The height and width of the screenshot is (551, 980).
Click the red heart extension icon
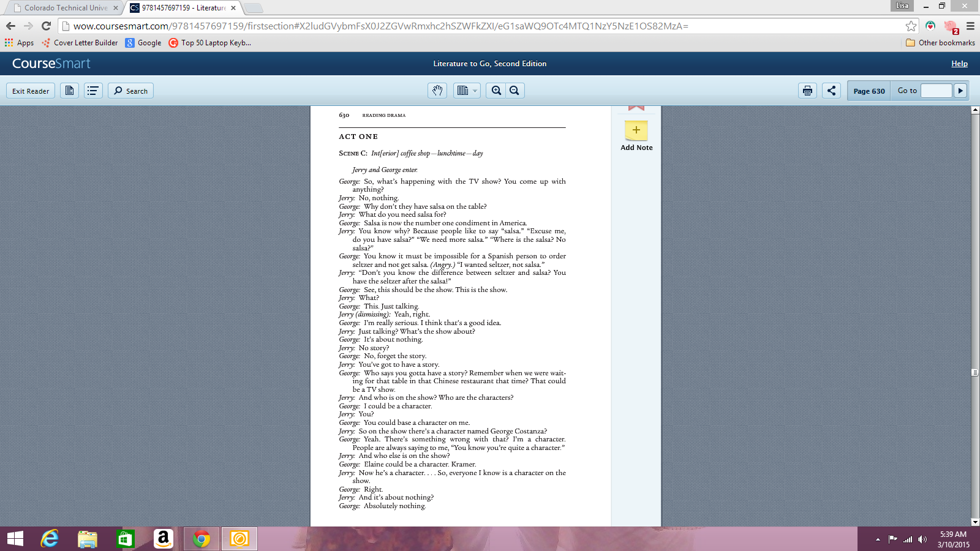coord(930,26)
